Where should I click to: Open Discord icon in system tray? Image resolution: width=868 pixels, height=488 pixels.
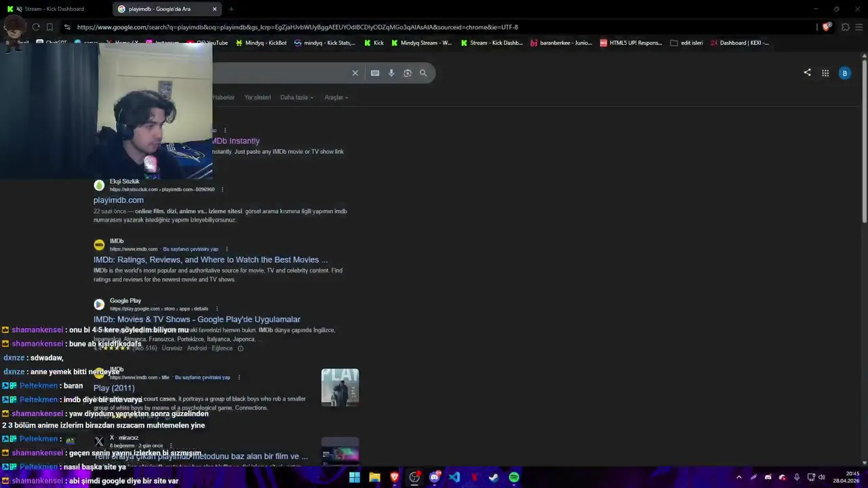click(x=768, y=477)
